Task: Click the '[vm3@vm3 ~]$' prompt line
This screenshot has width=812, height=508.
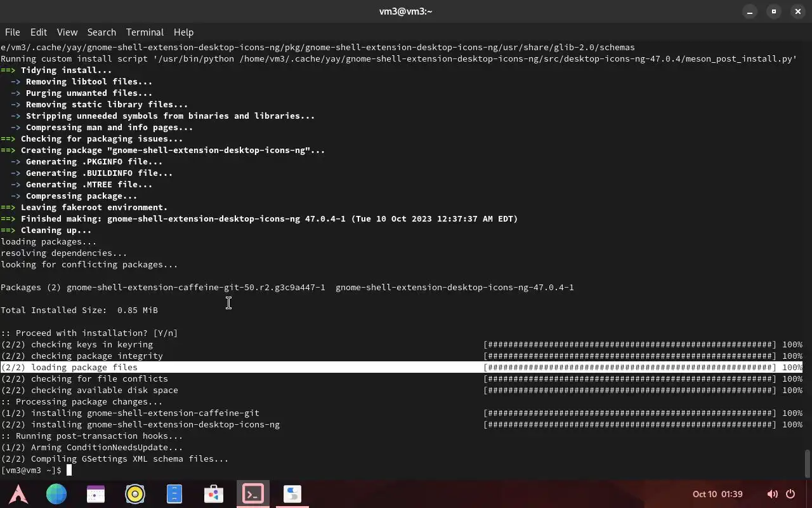Action: 31,470
